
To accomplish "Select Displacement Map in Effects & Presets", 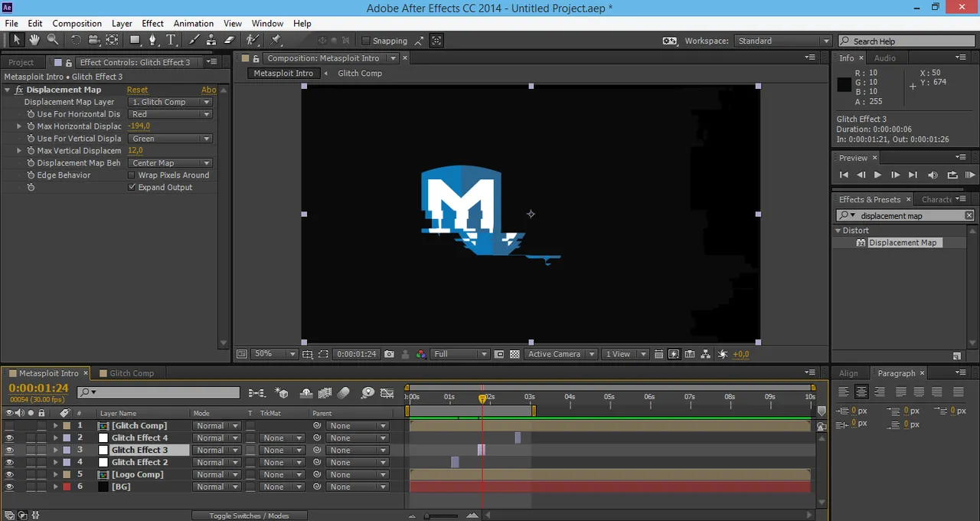I will (902, 243).
